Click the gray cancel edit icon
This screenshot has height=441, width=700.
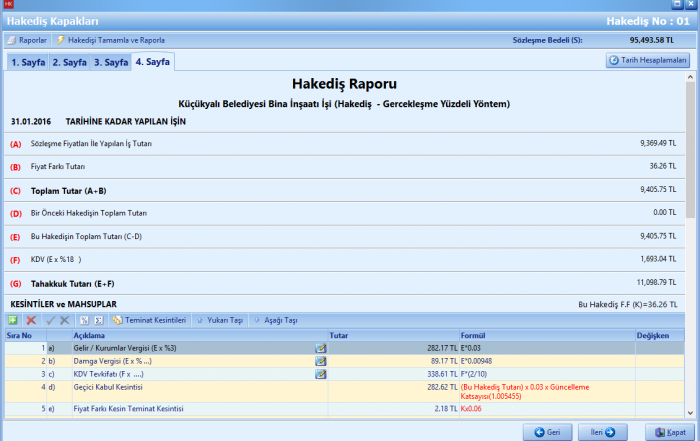[x=65, y=320]
